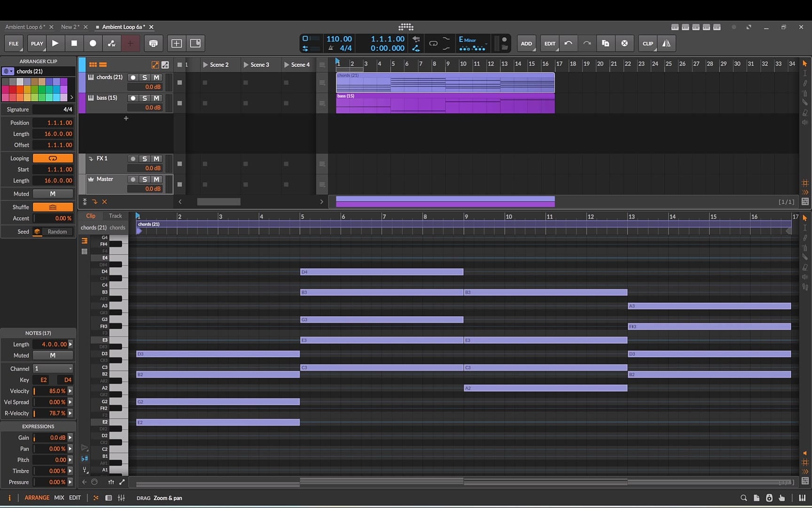Click the tempo value 110.00
The height and width of the screenshot is (508, 812).
point(339,39)
